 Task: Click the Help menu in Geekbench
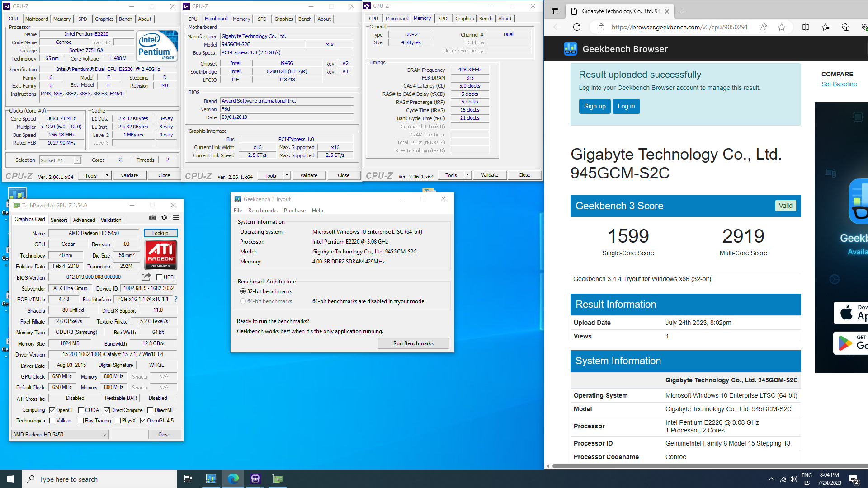click(x=317, y=211)
